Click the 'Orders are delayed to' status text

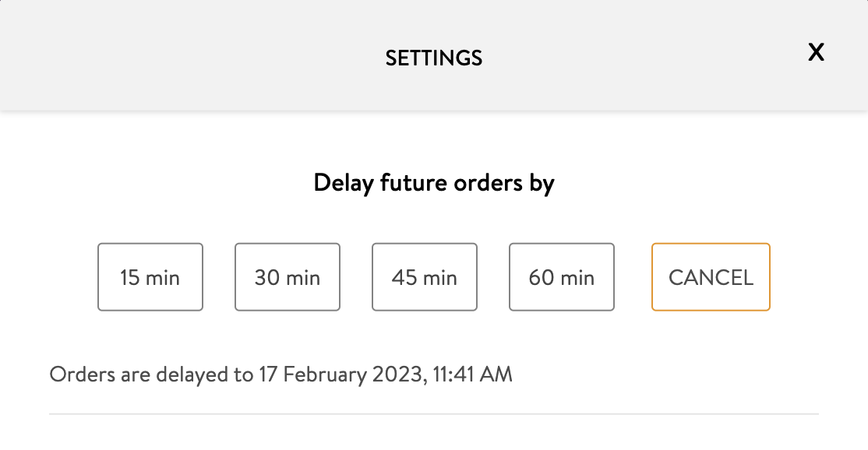click(x=150, y=374)
